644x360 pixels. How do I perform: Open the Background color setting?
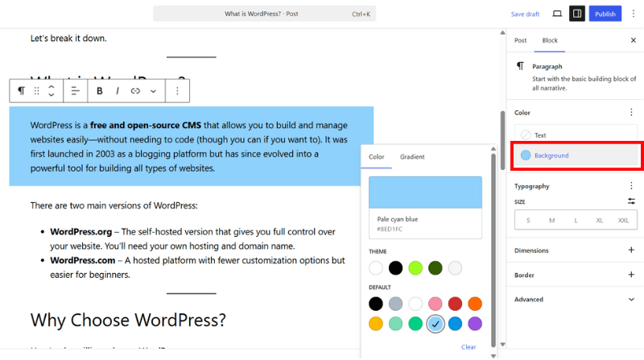576,155
